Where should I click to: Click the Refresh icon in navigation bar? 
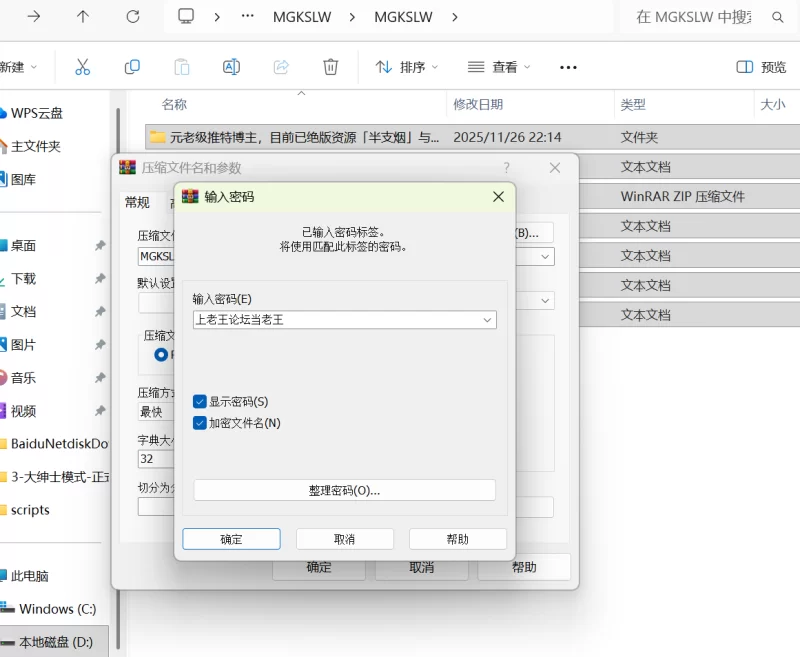(133, 17)
